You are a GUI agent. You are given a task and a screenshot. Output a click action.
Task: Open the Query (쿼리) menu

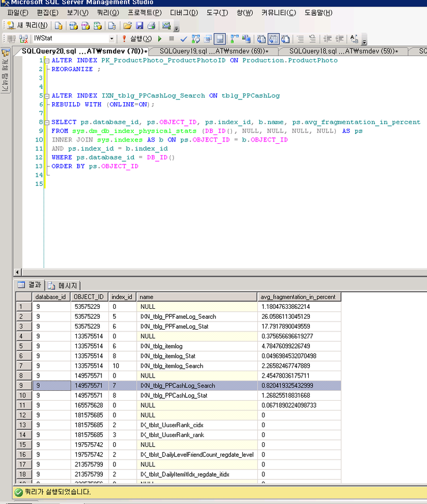point(108,13)
